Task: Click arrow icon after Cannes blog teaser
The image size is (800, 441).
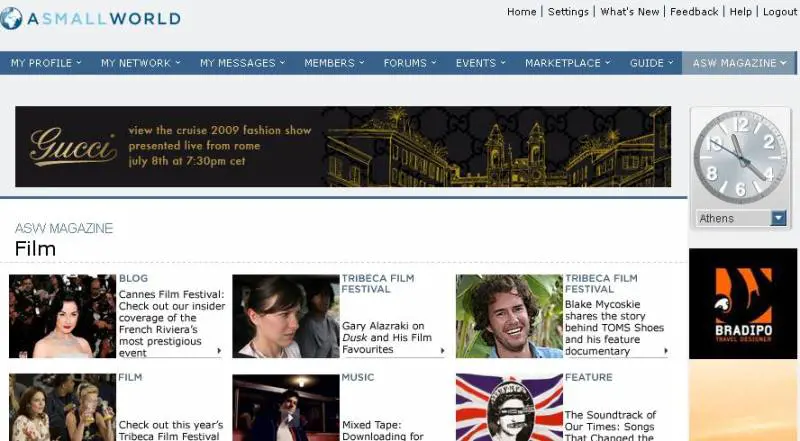Action: 218,352
